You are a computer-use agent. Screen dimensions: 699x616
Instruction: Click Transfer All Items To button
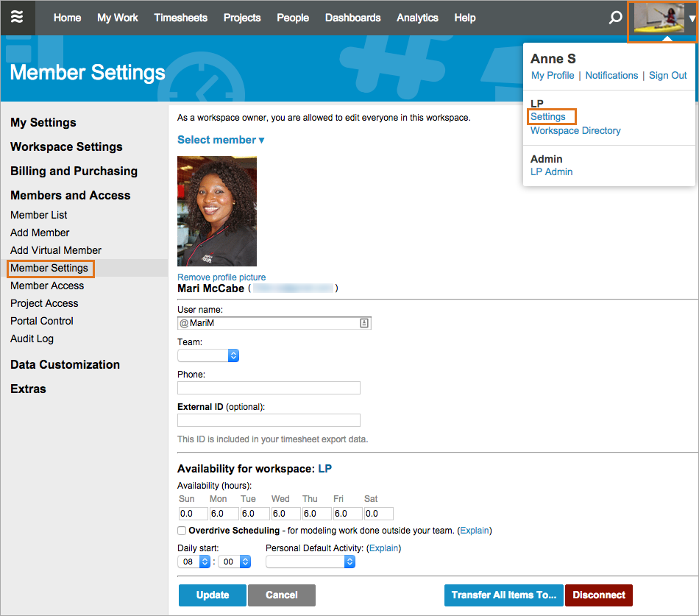504,595
